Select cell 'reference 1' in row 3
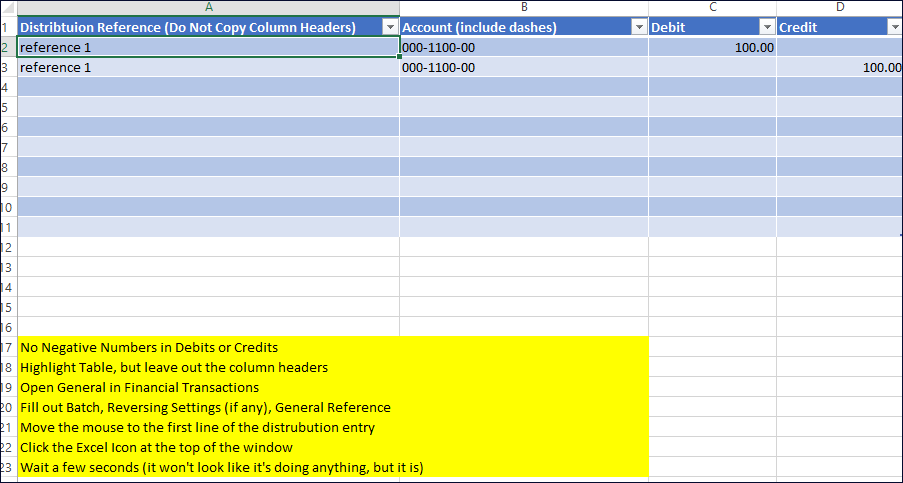This screenshot has width=903, height=483. (x=208, y=67)
